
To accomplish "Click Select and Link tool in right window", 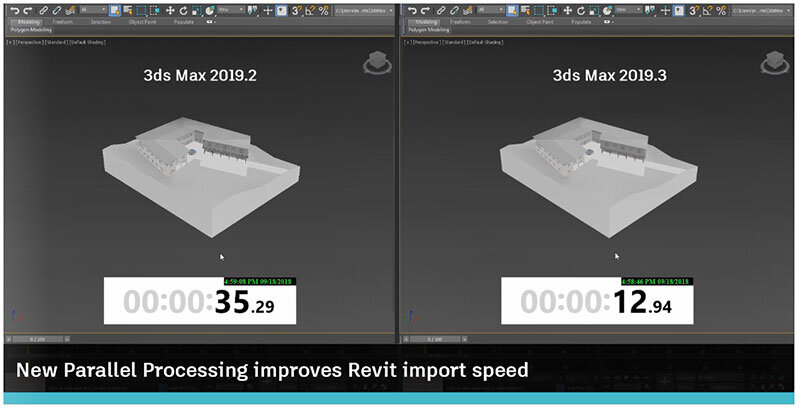I will (x=441, y=11).
